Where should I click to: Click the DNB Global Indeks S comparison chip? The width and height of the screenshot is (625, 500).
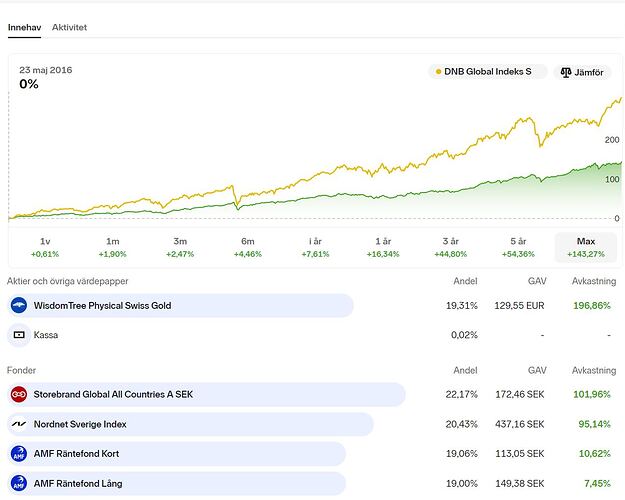click(x=487, y=72)
